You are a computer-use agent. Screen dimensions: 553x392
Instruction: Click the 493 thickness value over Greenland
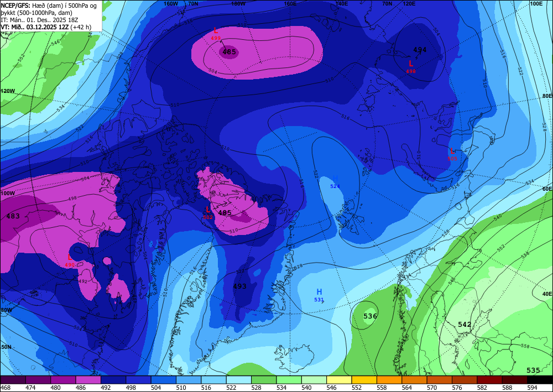[x=240, y=286]
